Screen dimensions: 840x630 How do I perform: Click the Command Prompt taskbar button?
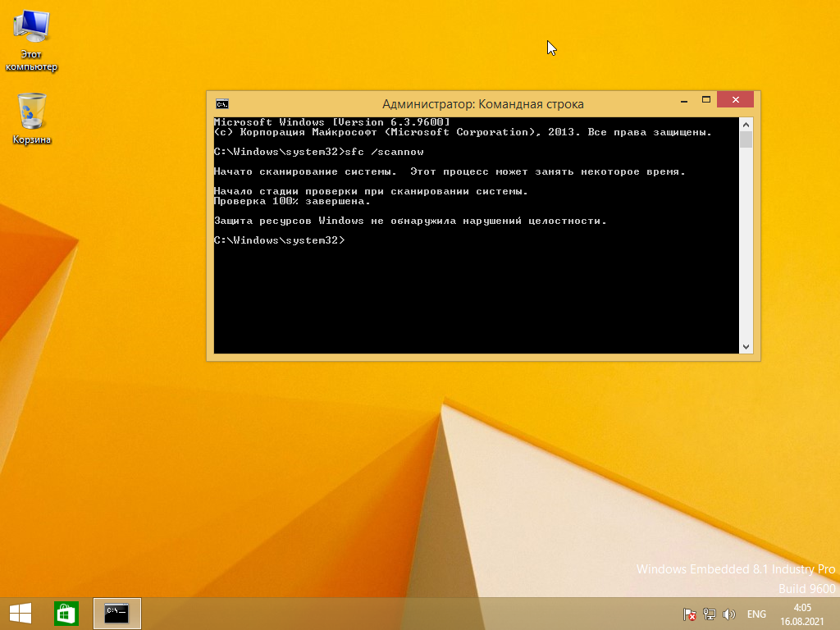pos(117,614)
